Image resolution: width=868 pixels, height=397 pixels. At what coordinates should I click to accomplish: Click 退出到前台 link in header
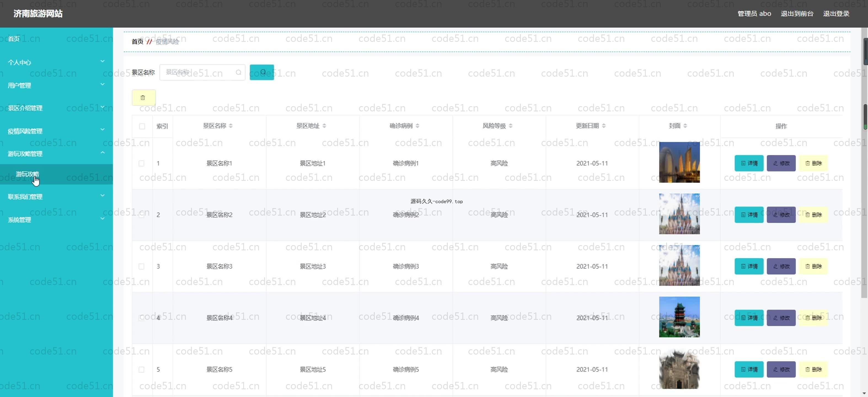[x=797, y=14]
